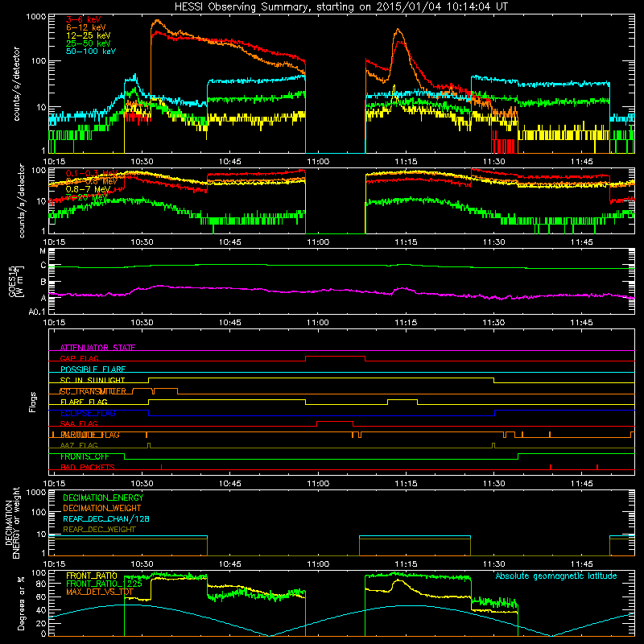Viewport: 644px width, 644px height.
Task: Click the MAX_DET_VS_TOT legend entry
Action: 100,592
